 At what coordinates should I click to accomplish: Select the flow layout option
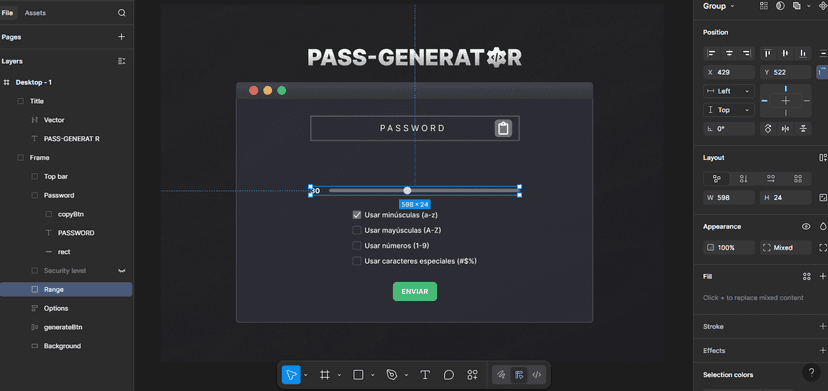(x=717, y=179)
